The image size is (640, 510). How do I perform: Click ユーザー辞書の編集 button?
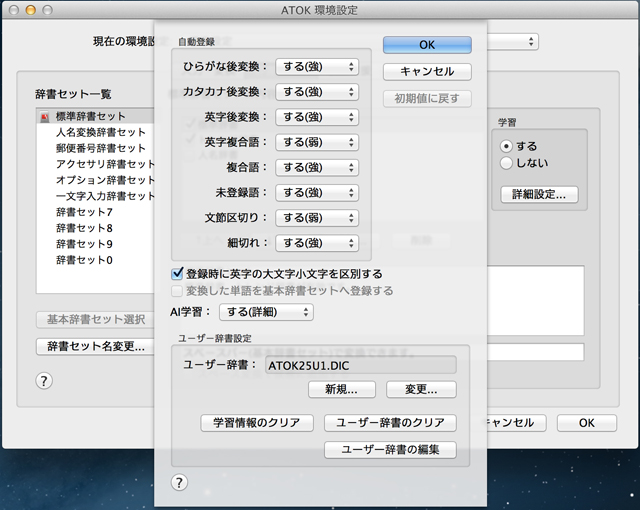390,450
